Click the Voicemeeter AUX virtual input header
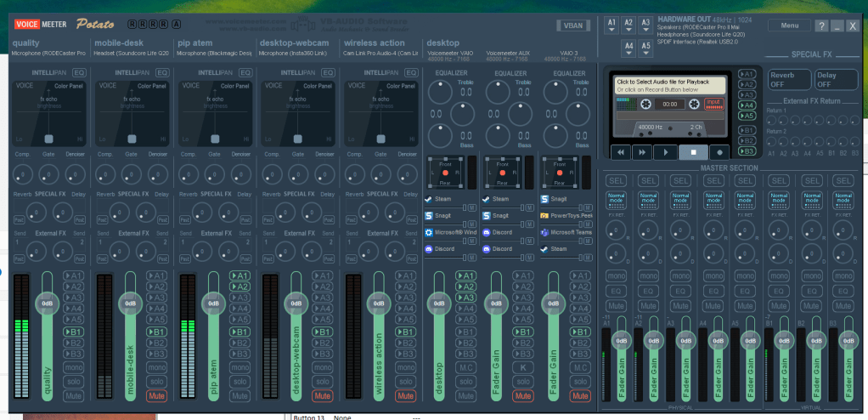Image resolution: width=868 pixels, height=420 pixels. (508, 54)
